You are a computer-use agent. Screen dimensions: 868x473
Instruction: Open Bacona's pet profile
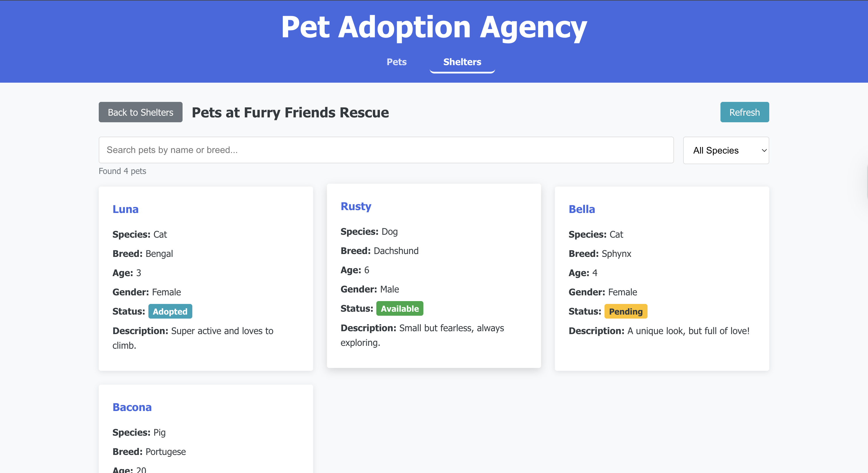(x=132, y=407)
